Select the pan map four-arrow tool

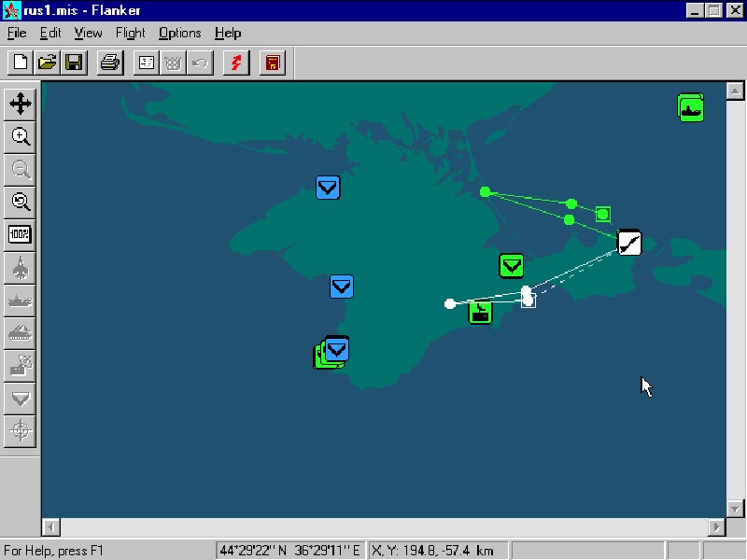(21, 103)
